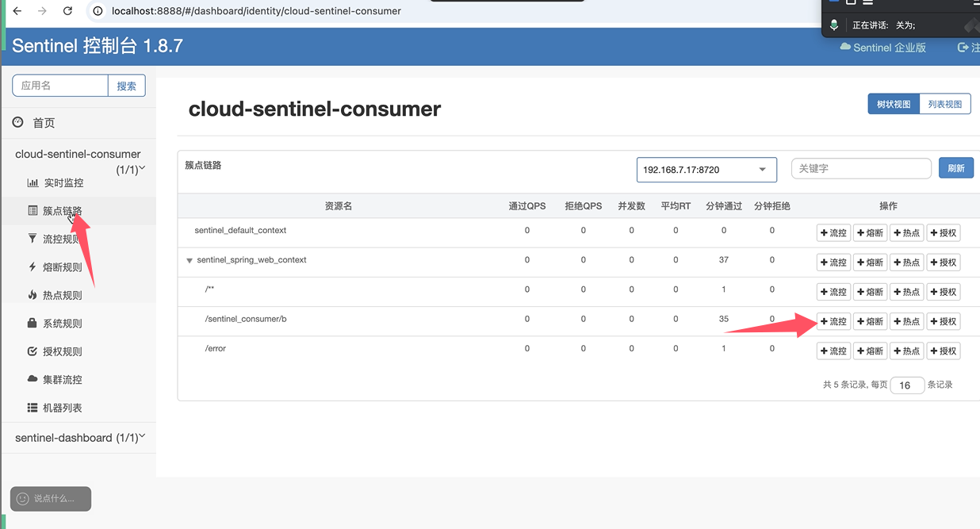
Task: Click 通过QPS column header
Action: pos(527,206)
